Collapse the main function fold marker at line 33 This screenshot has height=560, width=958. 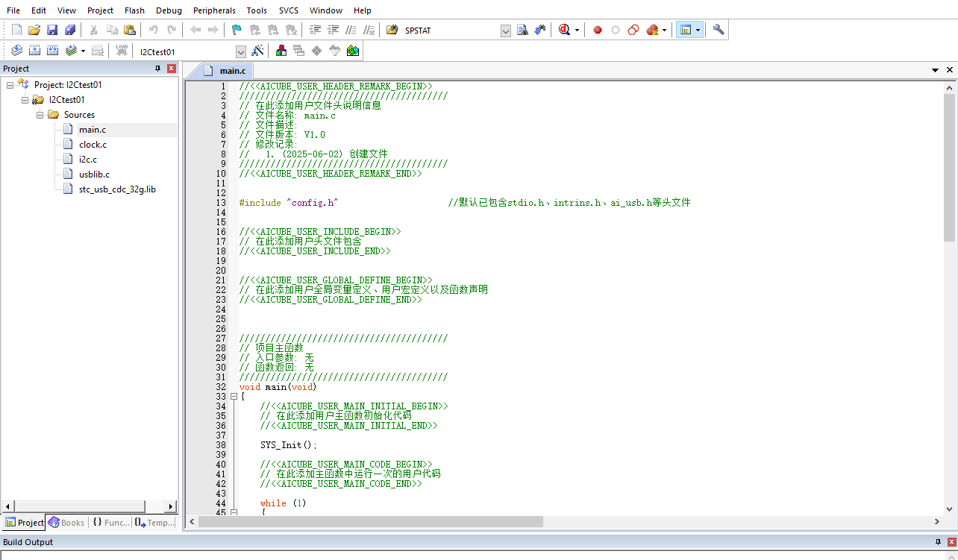click(x=234, y=397)
